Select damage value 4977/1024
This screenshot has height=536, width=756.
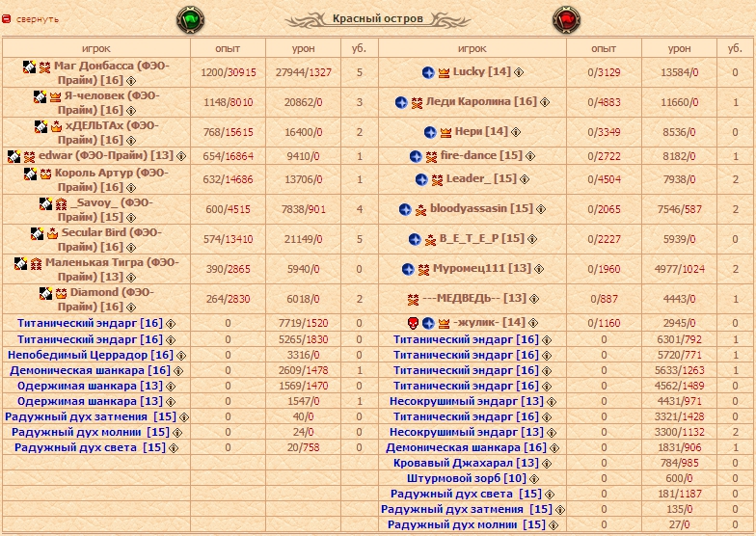tap(679, 270)
